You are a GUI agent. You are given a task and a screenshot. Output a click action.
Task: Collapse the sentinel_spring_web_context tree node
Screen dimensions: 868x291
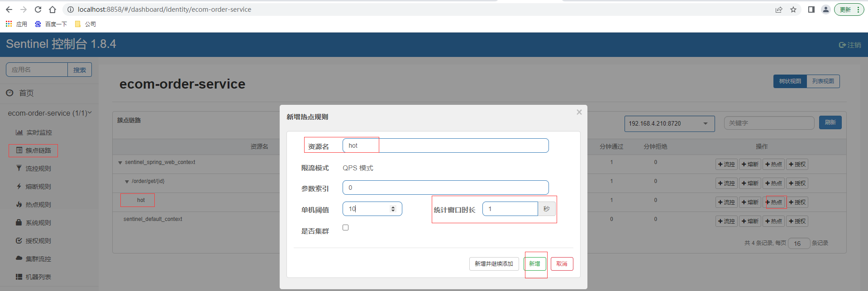(x=120, y=163)
